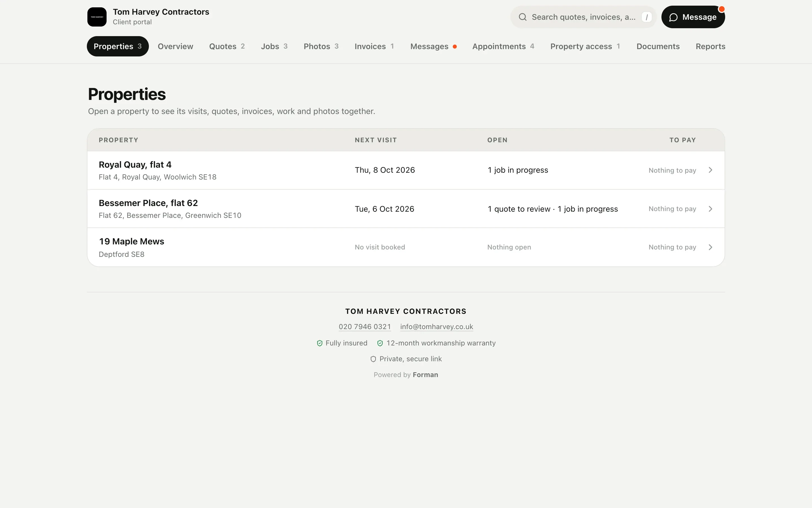Click the Forman powered-by link
The image size is (812, 508).
pyautogui.click(x=425, y=375)
